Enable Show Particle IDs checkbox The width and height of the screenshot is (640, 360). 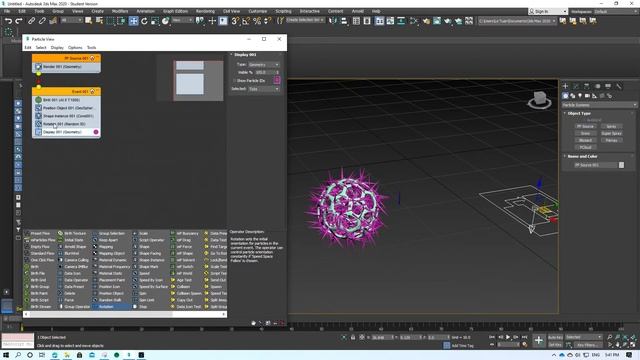point(235,81)
